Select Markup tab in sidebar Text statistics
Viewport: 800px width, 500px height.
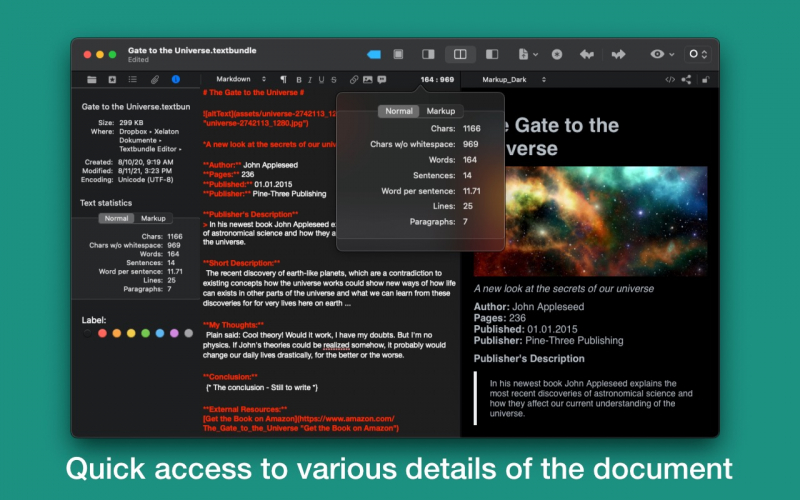(x=153, y=218)
